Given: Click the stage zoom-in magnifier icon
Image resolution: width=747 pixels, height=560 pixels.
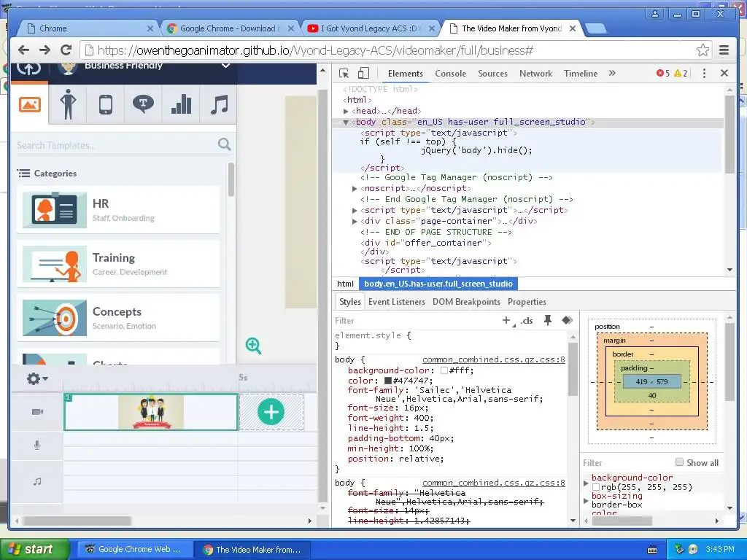Looking at the screenshot, I should pyautogui.click(x=253, y=346).
